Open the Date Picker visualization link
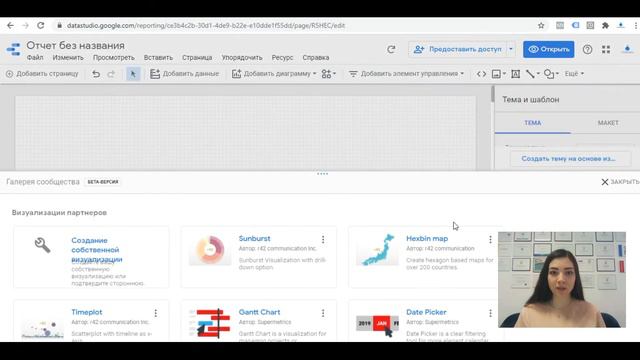640x360 pixels. 426,312
